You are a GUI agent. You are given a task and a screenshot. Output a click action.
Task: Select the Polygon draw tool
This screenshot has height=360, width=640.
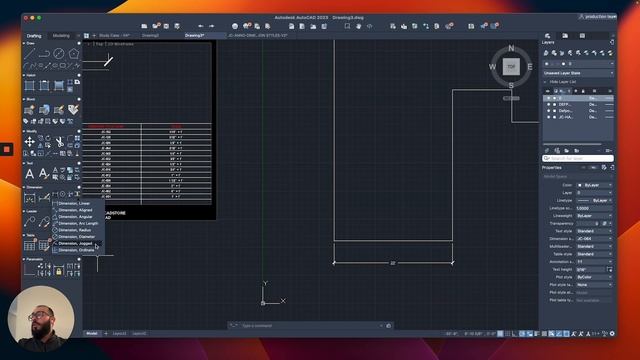(73, 53)
